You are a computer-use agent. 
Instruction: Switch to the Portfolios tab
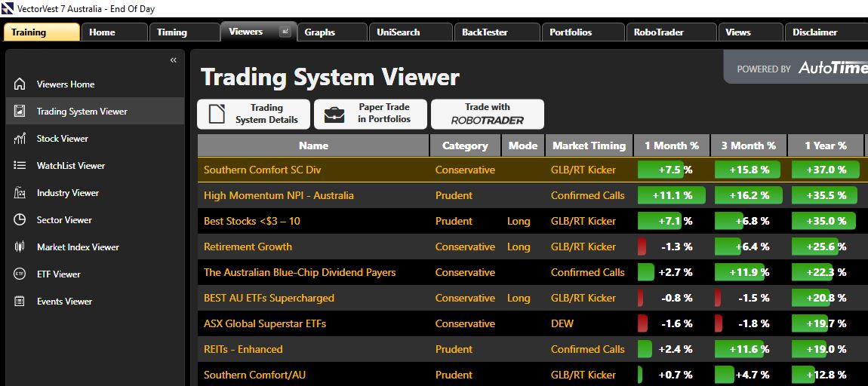(583, 32)
